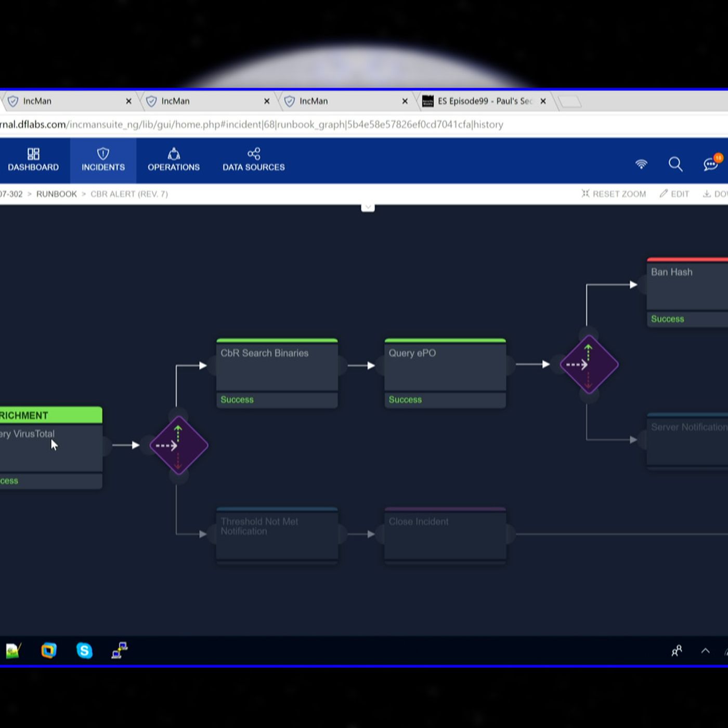Viewport: 728px width, 728px height.
Task: Open the VMware taskbar icon
Action: tap(49, 651)
